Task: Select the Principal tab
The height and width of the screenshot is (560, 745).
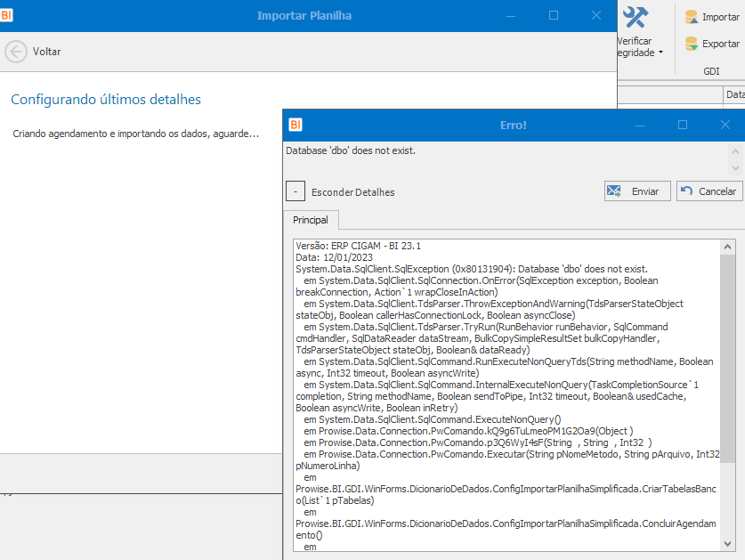Action: tap(311, 220)
